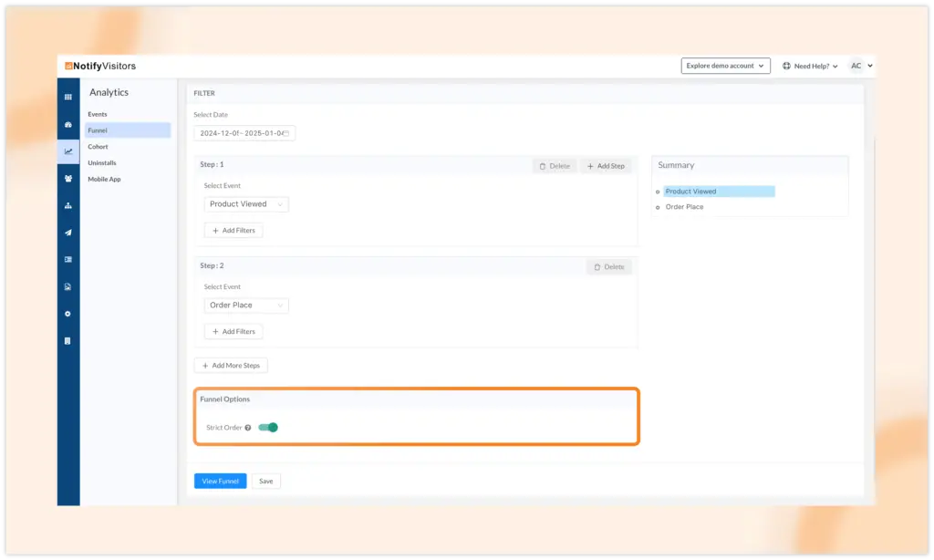Expand the Product Viewed event dropdown
Image resolution: width=934 pixels, height=560 pixels.
coord(246,204)
